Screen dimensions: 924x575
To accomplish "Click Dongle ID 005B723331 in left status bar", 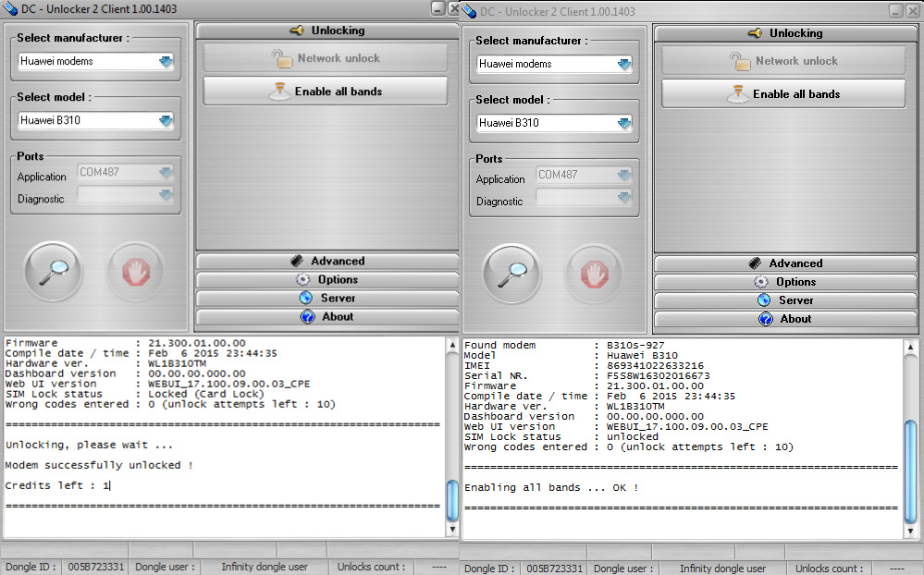I will (95, 567).
